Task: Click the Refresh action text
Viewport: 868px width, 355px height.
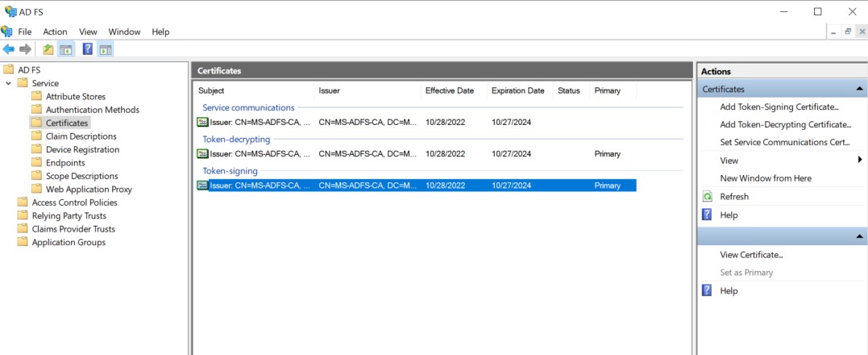Action: tap(734, 197)
